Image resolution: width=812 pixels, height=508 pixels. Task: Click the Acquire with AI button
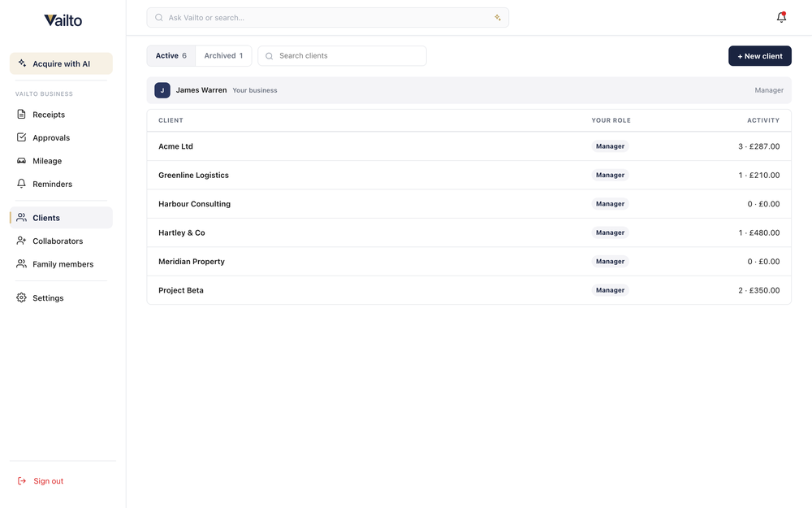coord(61,63)
